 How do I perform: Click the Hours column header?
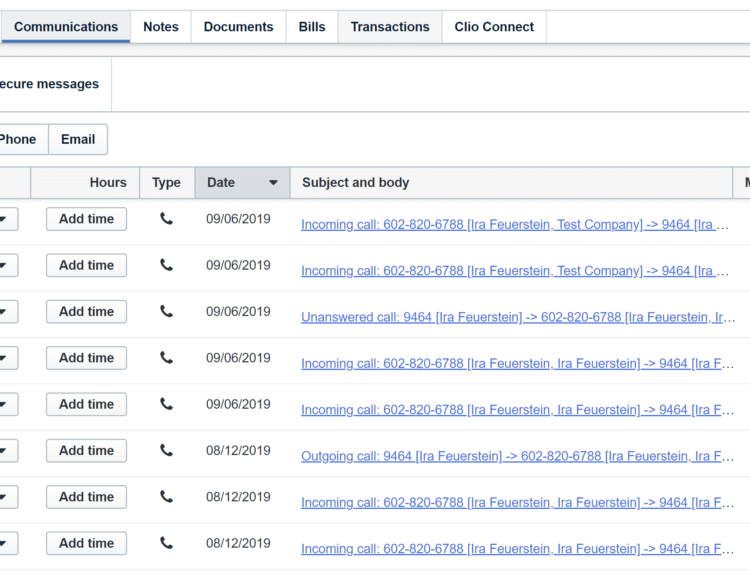tap(85, 182)
